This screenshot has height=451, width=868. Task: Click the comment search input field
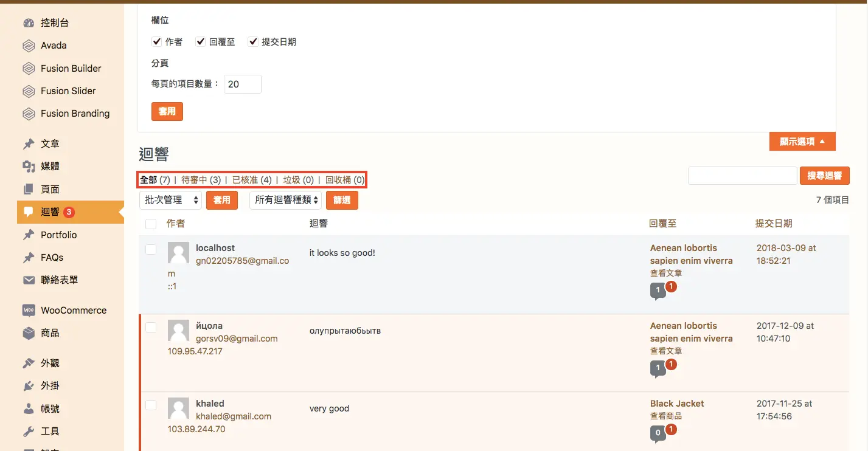pyautogui.click(x=743, y=176)
